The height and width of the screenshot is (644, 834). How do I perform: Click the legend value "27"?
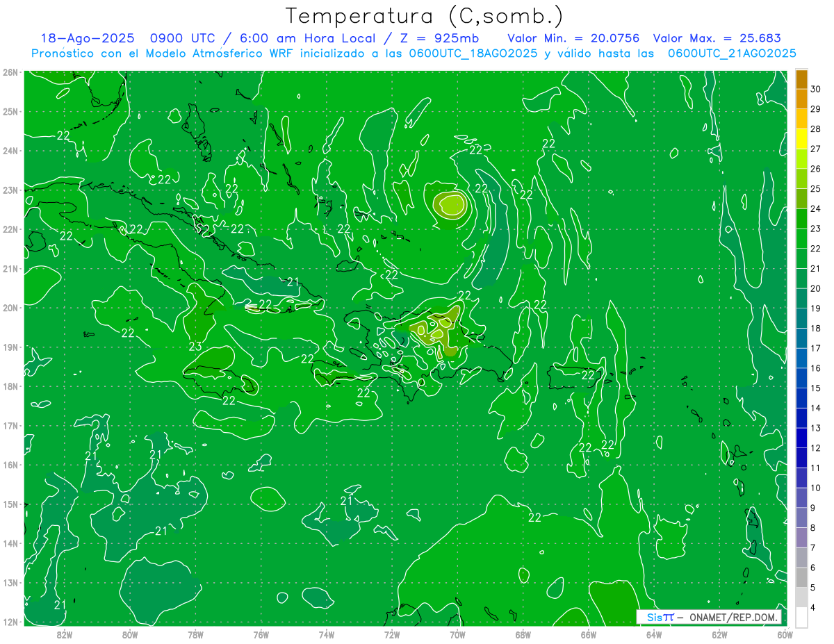[816, 149]
